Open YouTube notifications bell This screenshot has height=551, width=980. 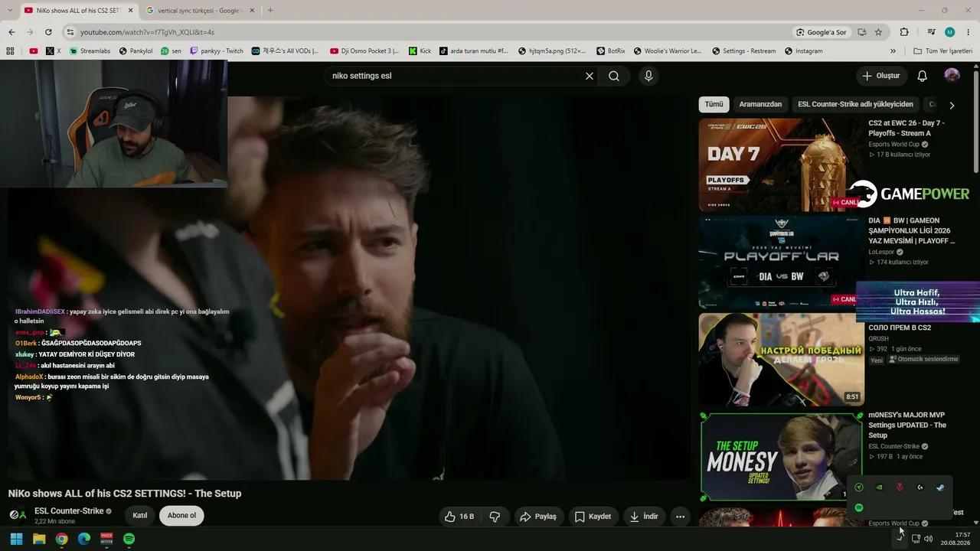click(x=923, y=76)
